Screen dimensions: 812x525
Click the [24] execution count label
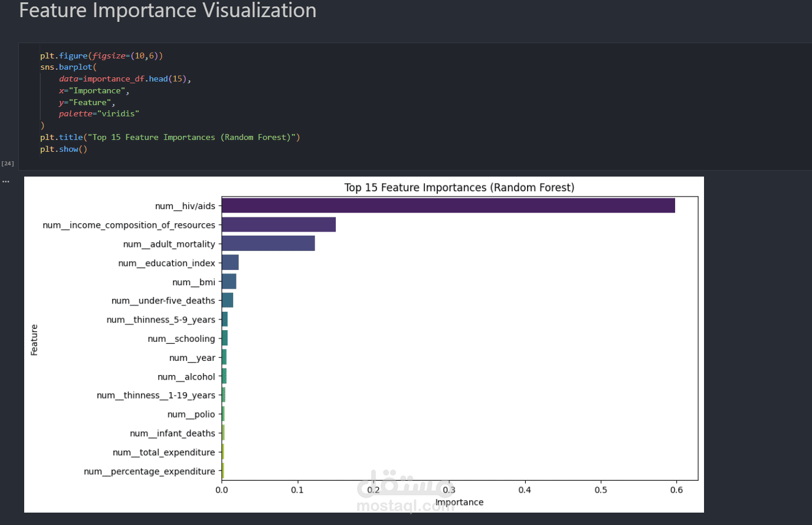(x=8, y=164)
